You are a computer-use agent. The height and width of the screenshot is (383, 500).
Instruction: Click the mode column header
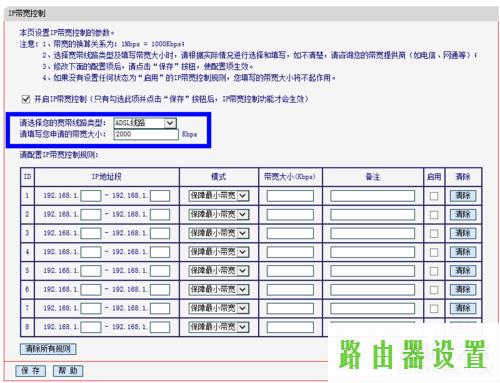(x=219, y=177)
